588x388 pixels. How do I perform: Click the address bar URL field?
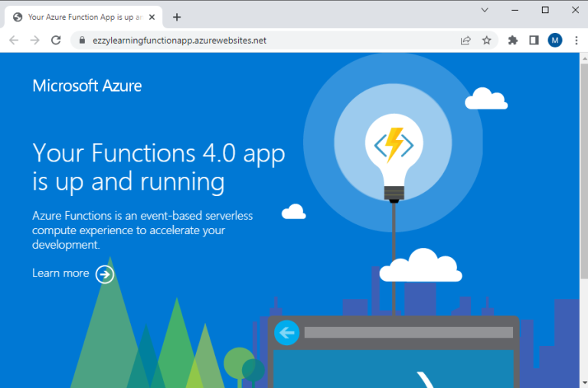click(x=268, y=41)
